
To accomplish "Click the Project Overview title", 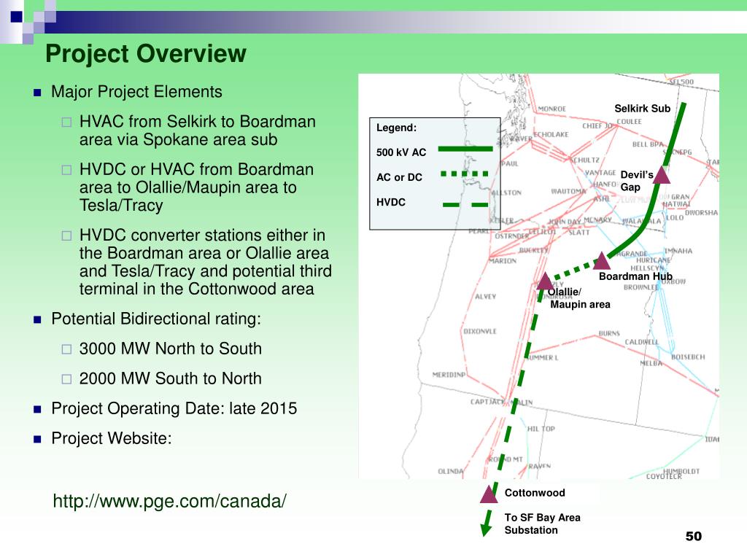I will (x=146, y=53).
